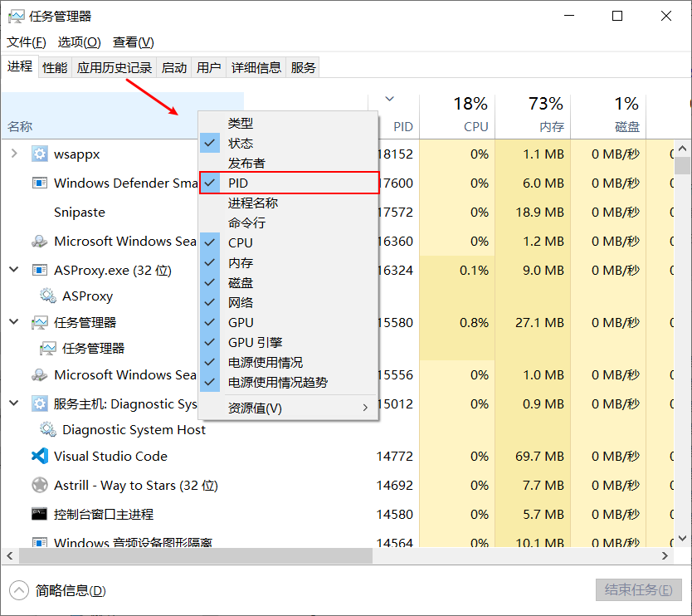Click the 控制台窗口主进程 console icon

(x=39, y=514)
